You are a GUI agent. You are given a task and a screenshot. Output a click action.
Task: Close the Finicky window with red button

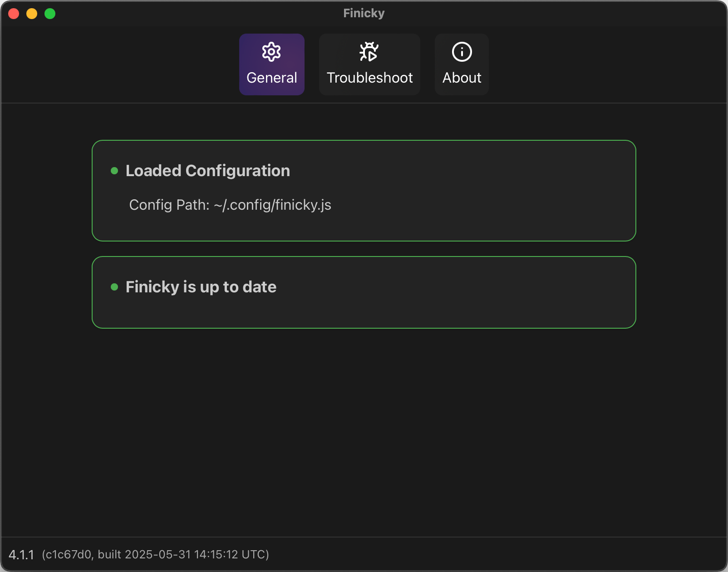pos(14,14)
